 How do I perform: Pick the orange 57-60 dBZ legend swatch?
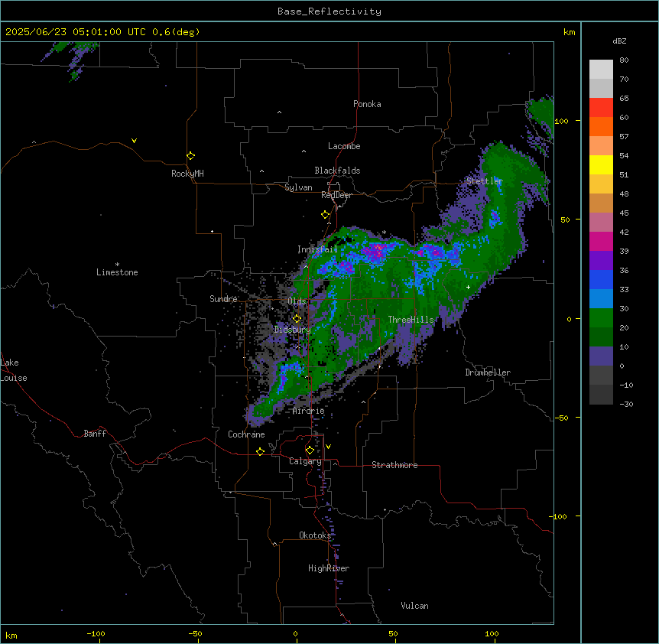pyautogui.click(x=601, y=126)
